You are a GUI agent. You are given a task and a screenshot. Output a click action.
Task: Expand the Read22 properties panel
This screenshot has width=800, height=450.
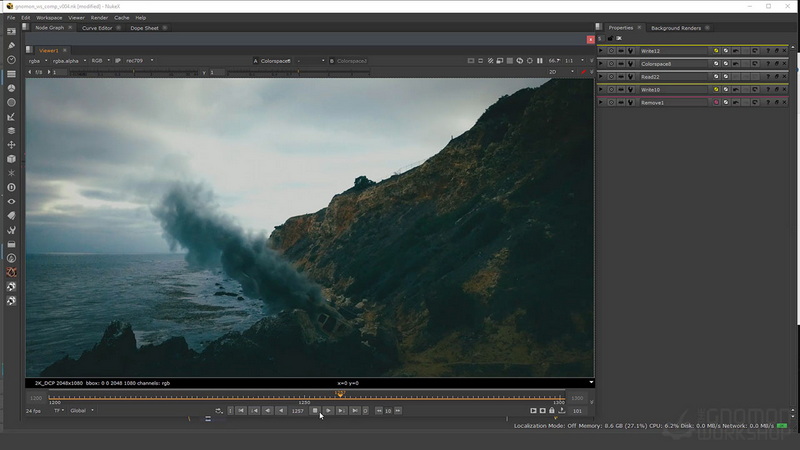pyautogui.click(x=601, y=77)
